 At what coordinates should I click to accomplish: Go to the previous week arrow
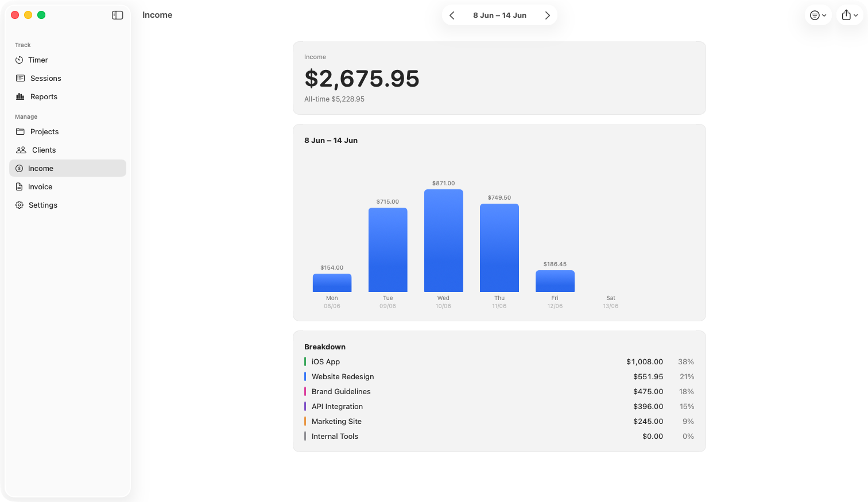pyautogui.click(x=452, y=15)
